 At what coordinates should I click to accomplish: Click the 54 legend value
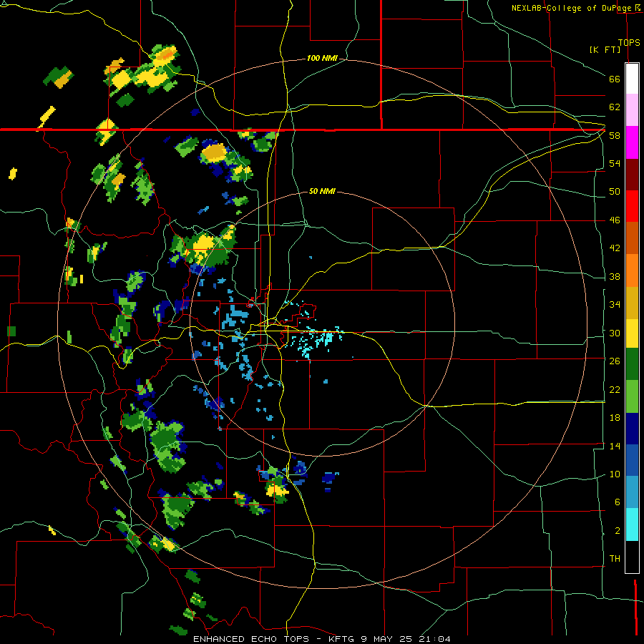(x=615, y=163)
